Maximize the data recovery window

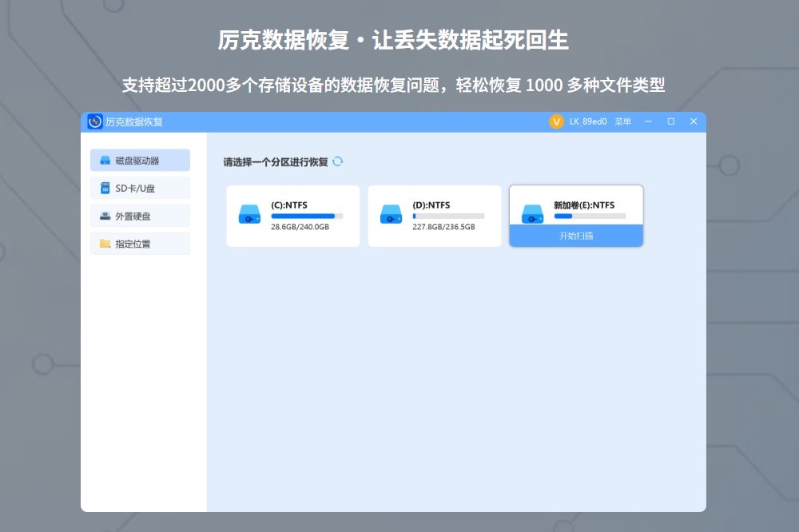tap(670, 121)
